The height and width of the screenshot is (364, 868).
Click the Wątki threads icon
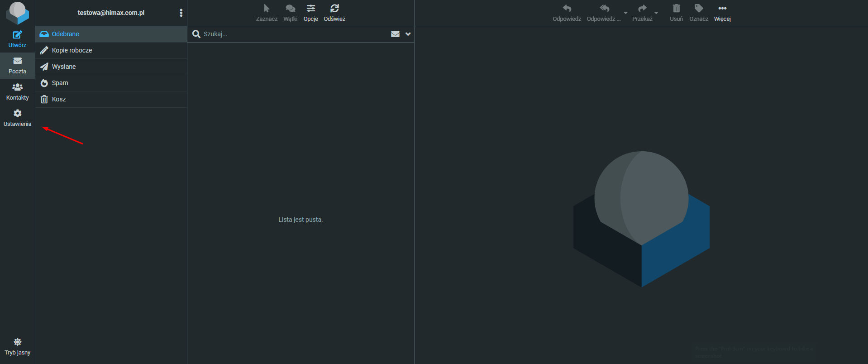tap(290, 9)
